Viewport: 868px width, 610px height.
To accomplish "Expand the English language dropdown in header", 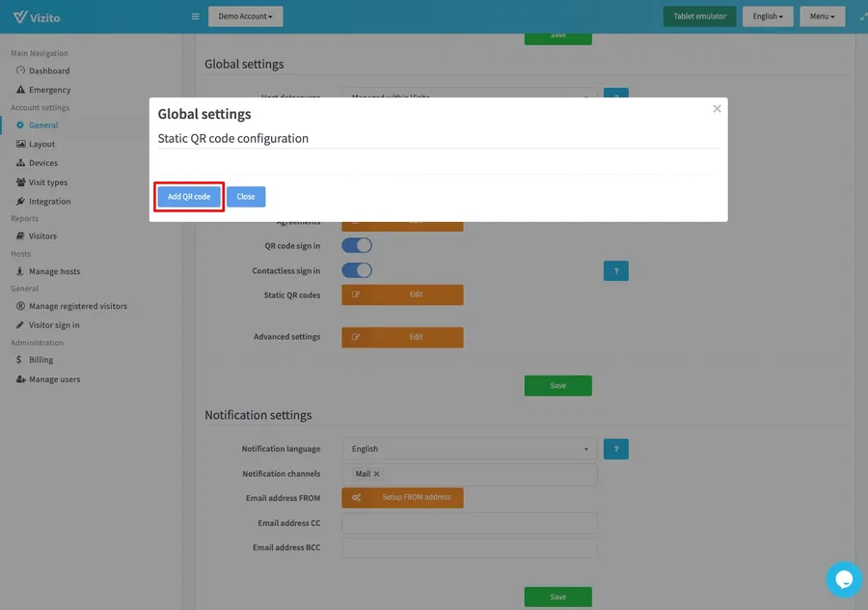I will point(768,16).
